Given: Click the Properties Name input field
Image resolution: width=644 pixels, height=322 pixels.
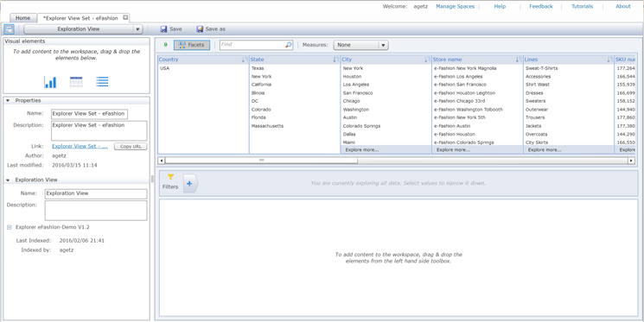Looking at the screenshot, I should pos(90,114).
